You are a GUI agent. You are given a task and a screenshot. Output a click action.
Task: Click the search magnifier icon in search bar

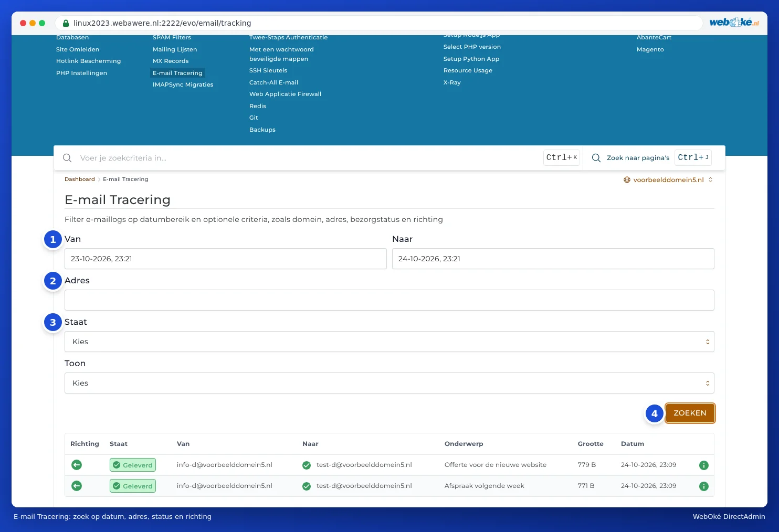point(67,158)
